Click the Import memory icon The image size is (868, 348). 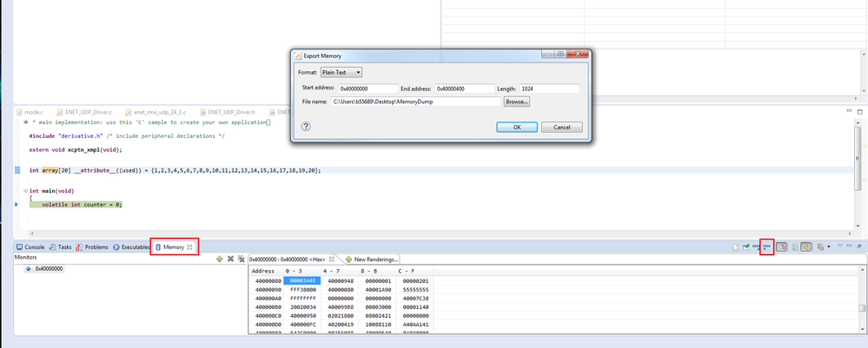756,246
